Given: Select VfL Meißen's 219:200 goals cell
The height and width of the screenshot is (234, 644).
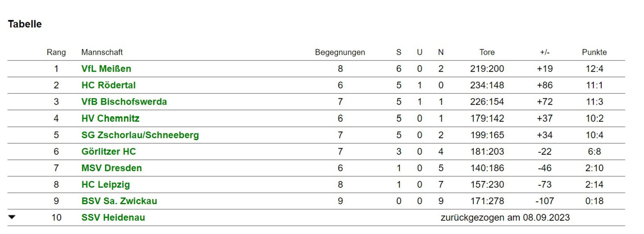Looking at the screenshot, I should click(487, 69).
